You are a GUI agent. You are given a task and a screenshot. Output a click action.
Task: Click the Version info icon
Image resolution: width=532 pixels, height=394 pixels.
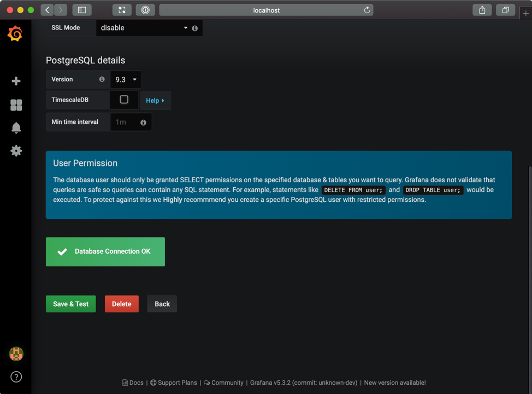(x=102, y=79)
